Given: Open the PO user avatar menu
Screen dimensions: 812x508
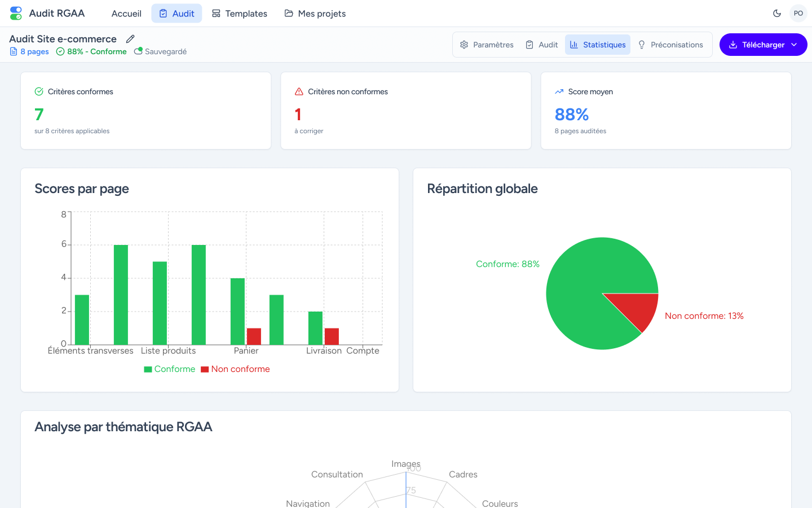Looking at the screenshot, I should coord(798,14).
